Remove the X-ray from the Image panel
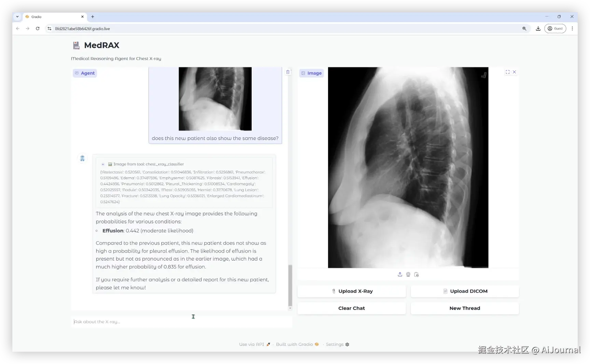590x364 pixels. click(x=515, y=72)
